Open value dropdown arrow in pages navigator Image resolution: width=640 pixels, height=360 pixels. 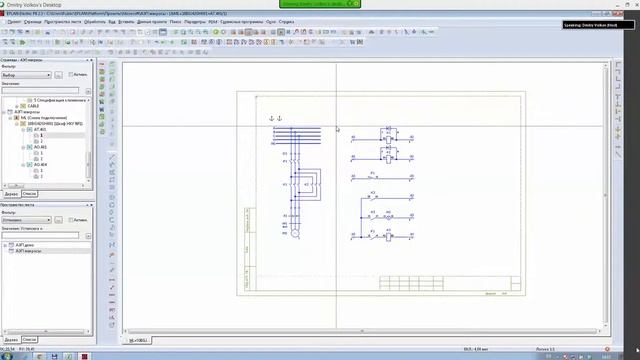88,91
